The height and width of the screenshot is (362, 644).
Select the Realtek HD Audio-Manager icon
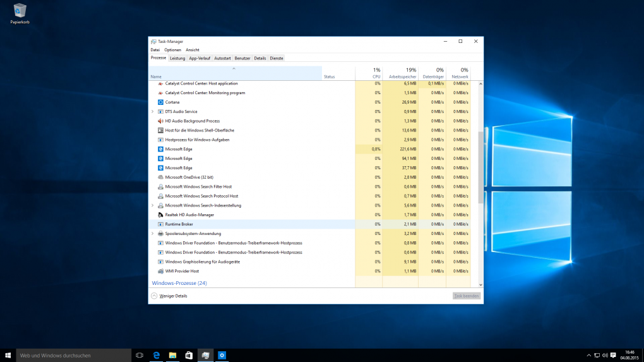pos(160,215)
